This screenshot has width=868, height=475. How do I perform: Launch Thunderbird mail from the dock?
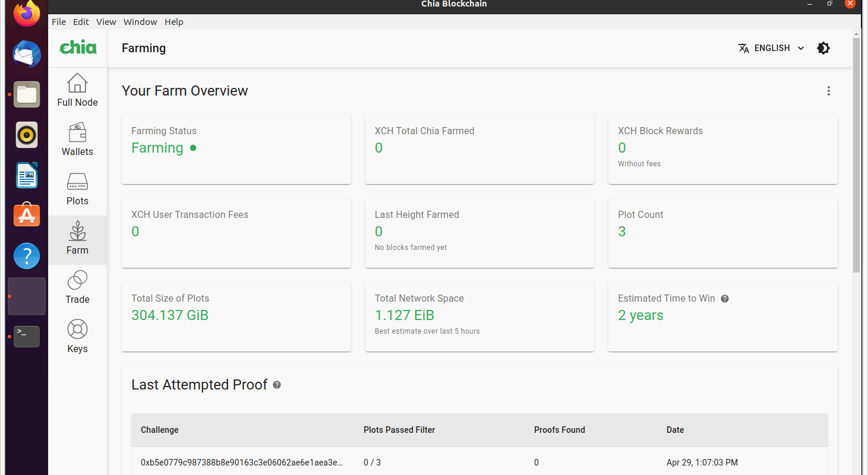(27, 54)
